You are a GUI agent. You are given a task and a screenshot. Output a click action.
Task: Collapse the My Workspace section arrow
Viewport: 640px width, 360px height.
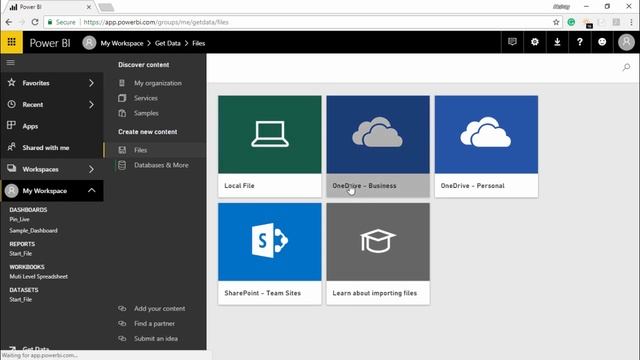91,191
